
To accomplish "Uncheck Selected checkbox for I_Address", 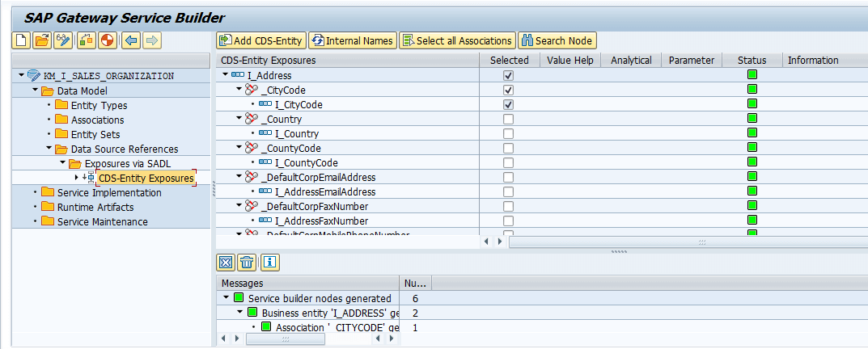I will coord(508,74).
